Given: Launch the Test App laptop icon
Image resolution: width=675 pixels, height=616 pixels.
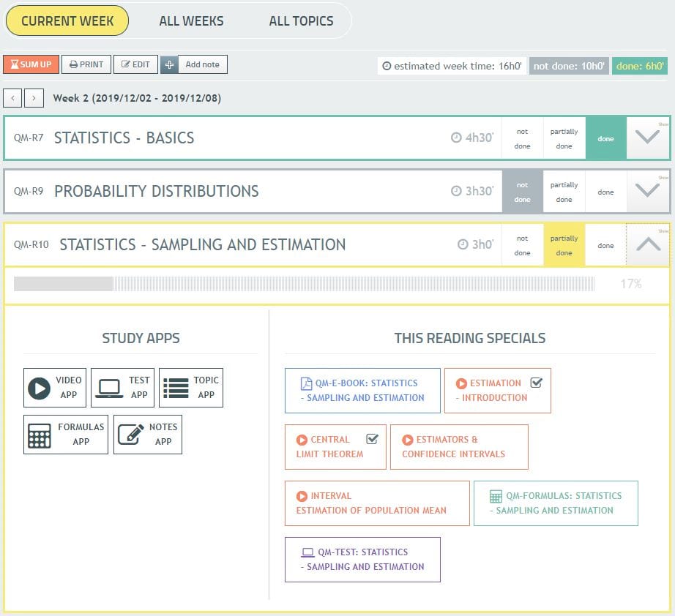Looking at the screenshot, I should pyautogui.click(x=109, y=388).
